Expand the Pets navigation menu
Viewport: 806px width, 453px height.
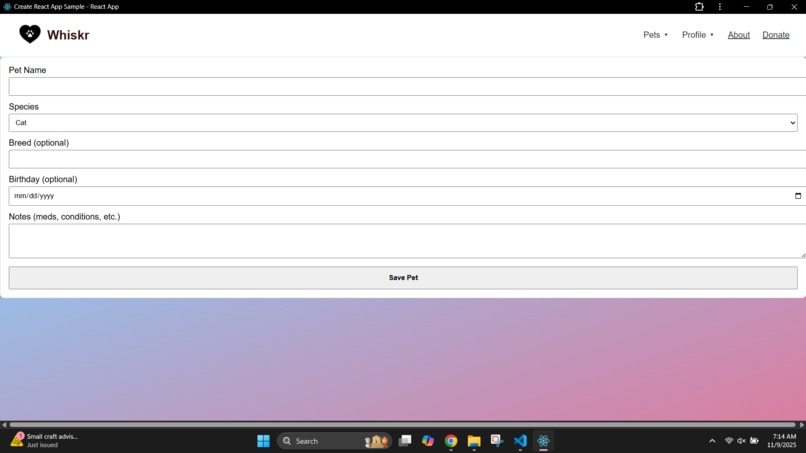[655, 35]
